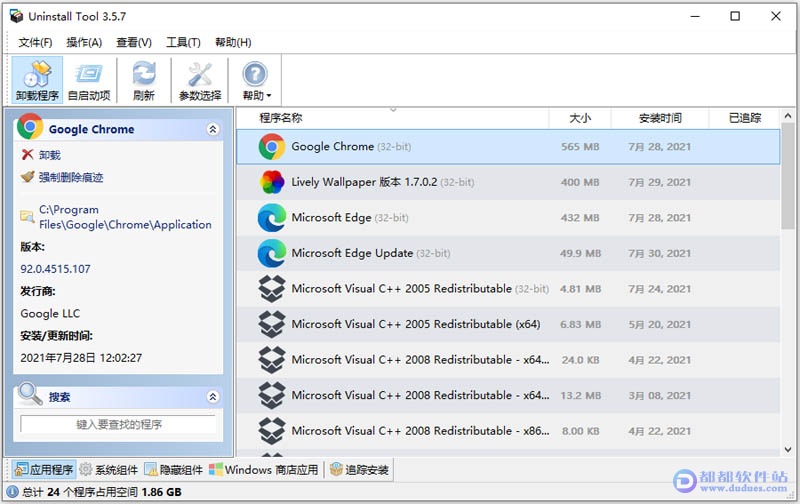The width and height of the screenshot is (800, 504).
Task: Switch to the 隐藏组件 hidden components tab
Action: 173,470
